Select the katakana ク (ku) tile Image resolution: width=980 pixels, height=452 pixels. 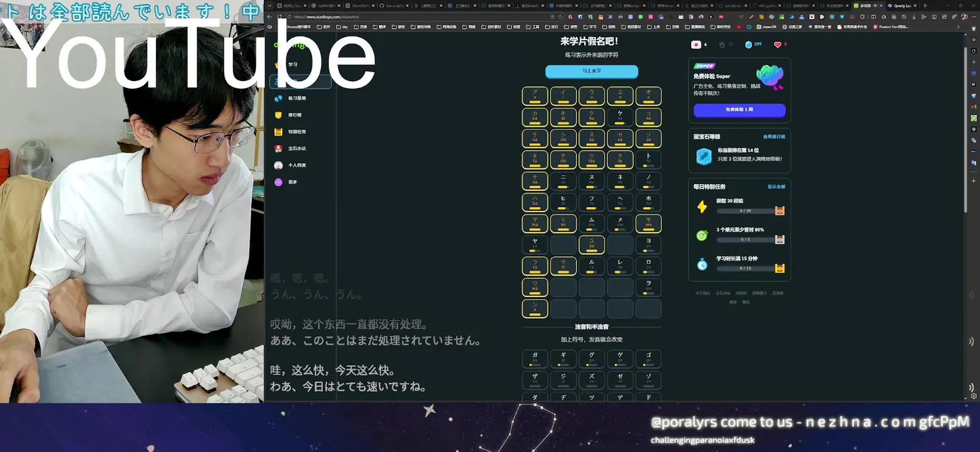[591, 117]
